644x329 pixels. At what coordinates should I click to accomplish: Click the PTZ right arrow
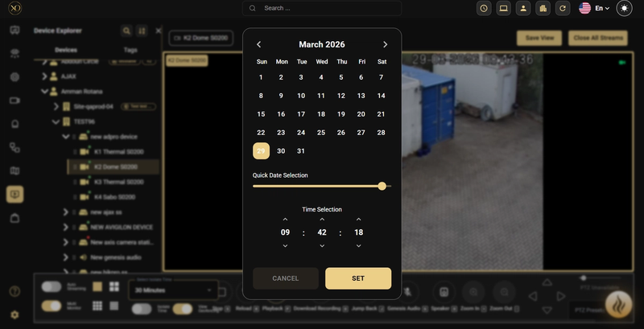click(x=560, y=296)
